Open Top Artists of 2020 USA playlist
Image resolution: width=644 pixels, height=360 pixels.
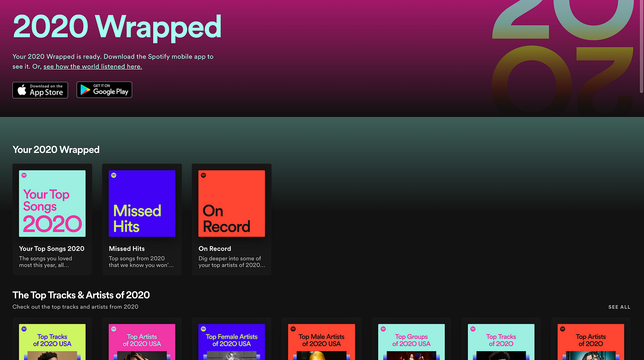(142, 339)
